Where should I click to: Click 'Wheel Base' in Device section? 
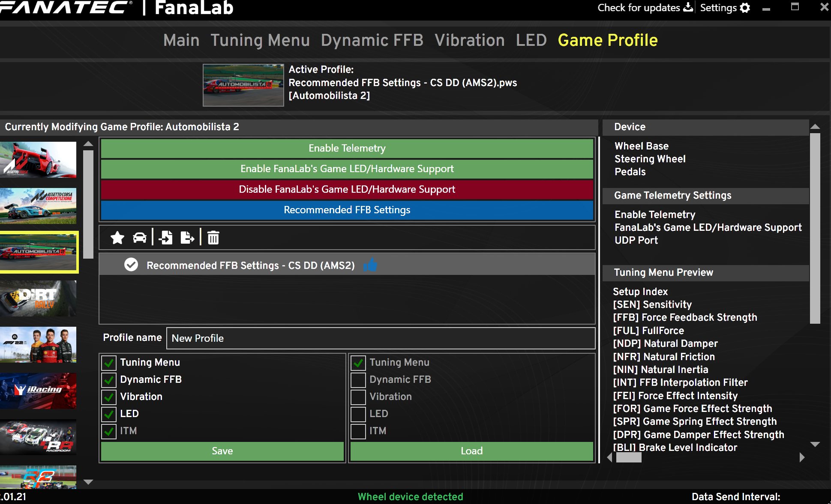(641, 146)
